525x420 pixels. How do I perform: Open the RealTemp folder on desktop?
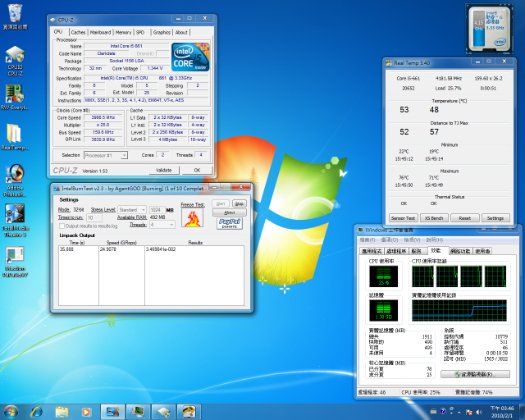pyautogui.click(x=15, y=137)
